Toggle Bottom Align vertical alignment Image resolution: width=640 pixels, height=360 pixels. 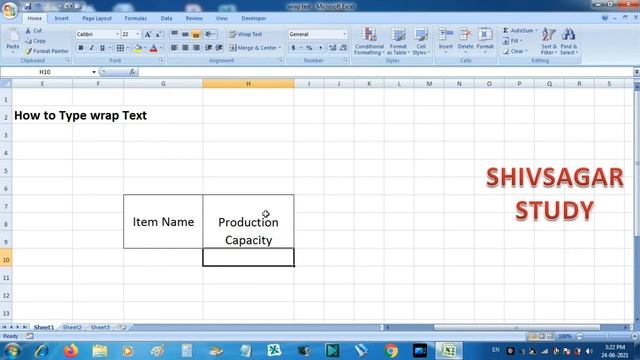[196, 34]
